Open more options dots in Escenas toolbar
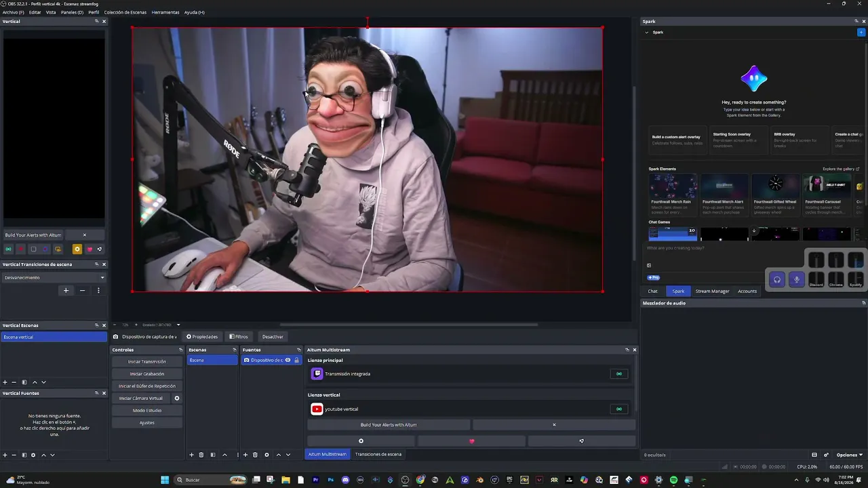Image resolution: width=868 pixels, height=488 pixels. pyautogui.click(x=237, y=455)
